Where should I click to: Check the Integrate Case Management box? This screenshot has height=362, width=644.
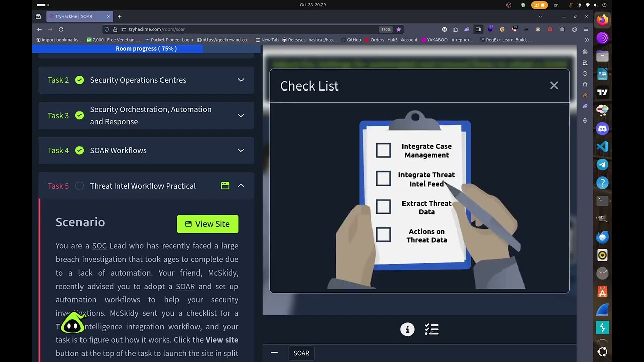click(x=383, y=151)
